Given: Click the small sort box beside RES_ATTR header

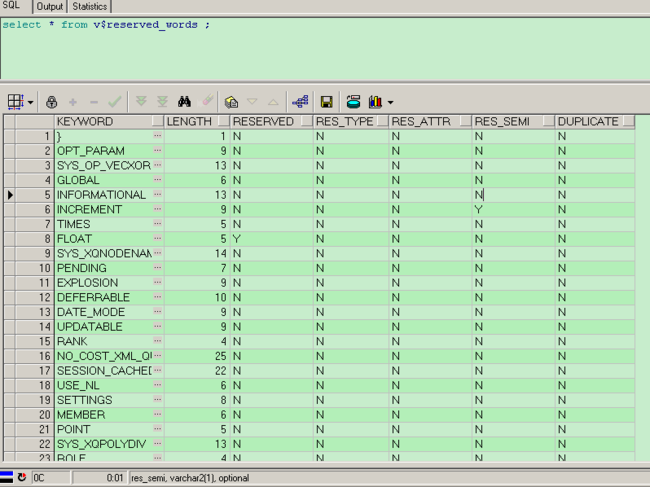Looking at the screenshot, I should click(x=466, y=121).
